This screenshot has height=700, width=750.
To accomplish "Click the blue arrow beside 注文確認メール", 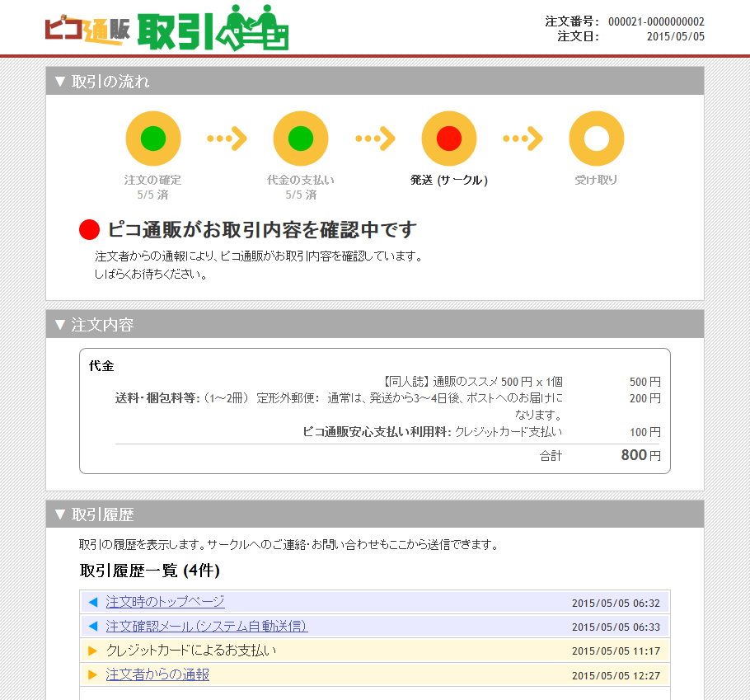I will (x=92, y=627).
